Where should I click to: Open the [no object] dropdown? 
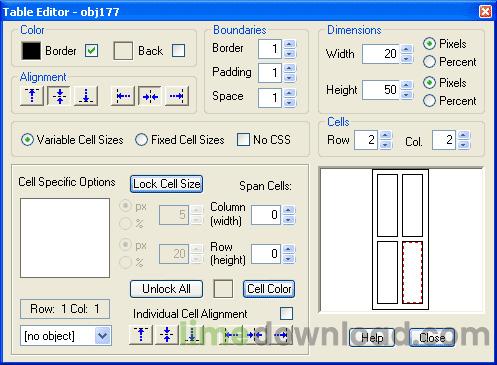click(103, 335)
